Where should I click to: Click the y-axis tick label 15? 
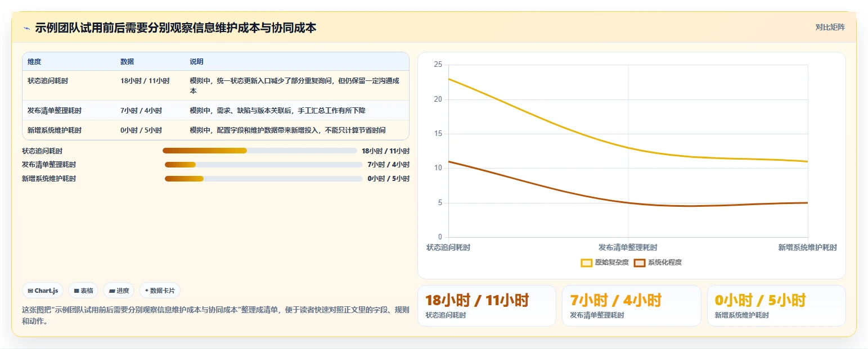(438, 134)
